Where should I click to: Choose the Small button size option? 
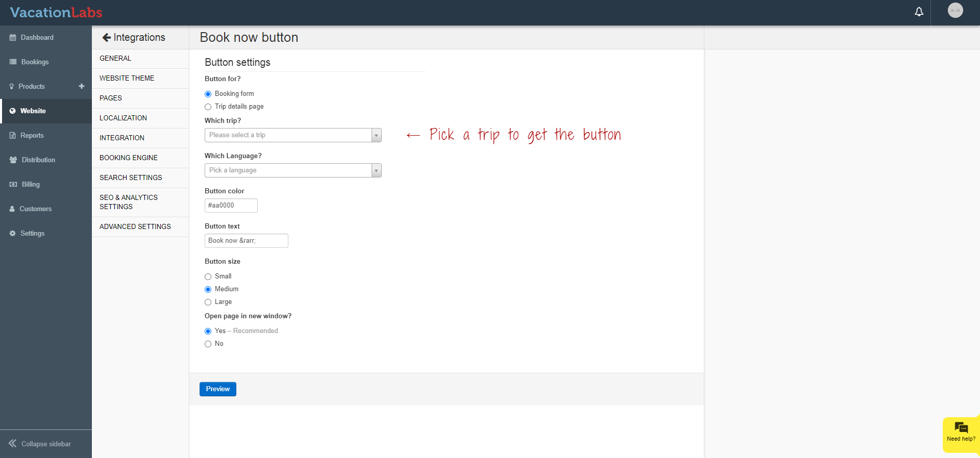[208, 276]
